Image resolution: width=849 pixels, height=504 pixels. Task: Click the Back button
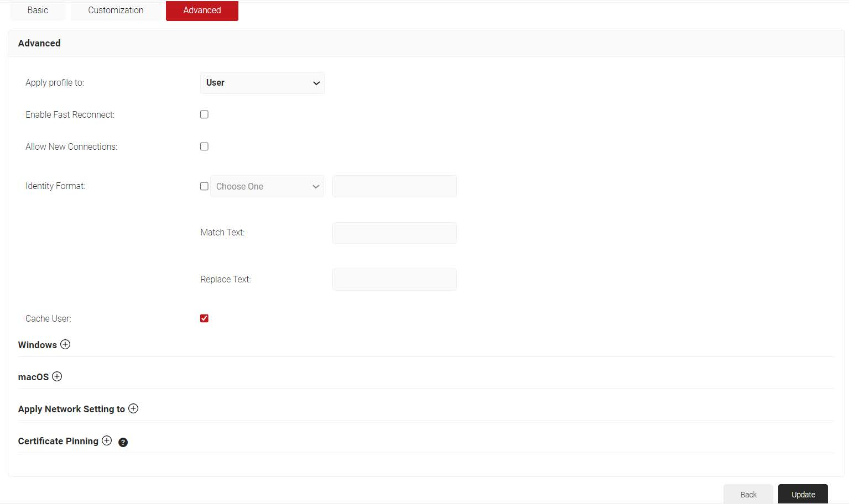[748, 494]
